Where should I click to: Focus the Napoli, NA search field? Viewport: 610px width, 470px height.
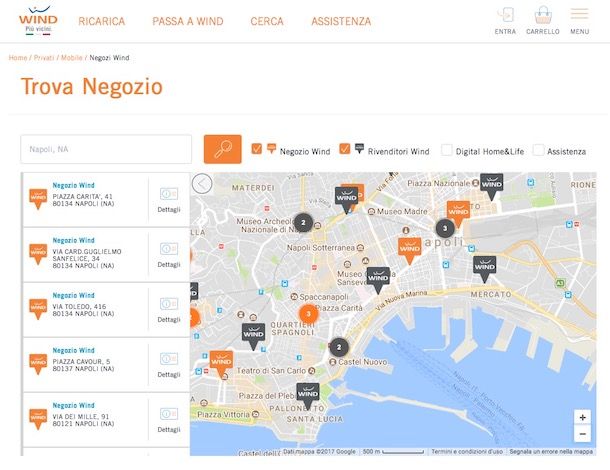[x=106, y=149]
